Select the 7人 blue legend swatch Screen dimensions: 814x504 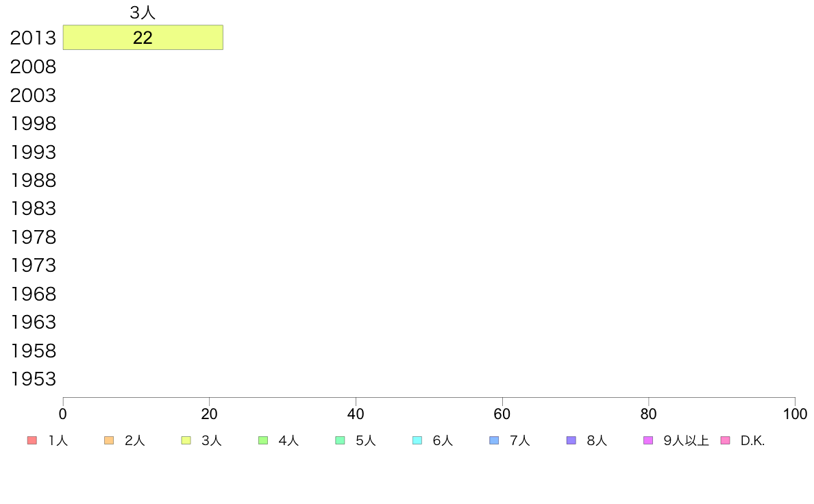494,440
